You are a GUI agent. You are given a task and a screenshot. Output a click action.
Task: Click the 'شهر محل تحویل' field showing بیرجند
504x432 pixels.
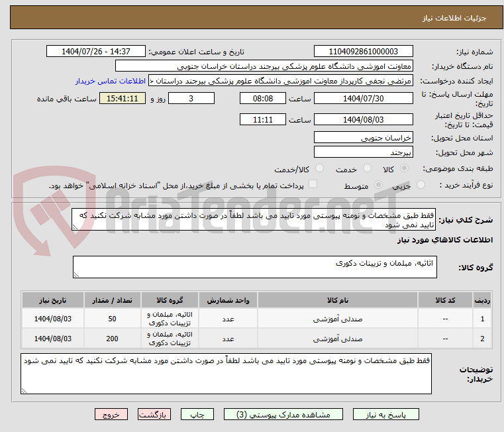[363, 152]
